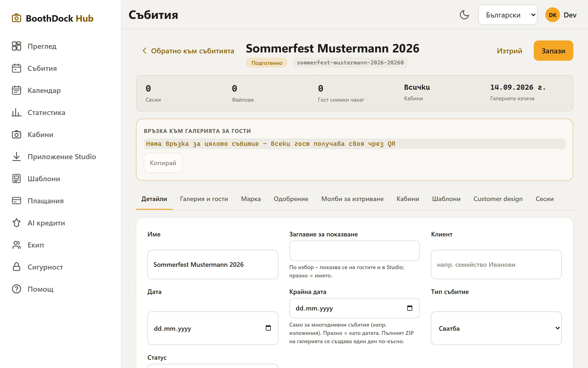Open the Customer design tab
588x368 pixels.
(498, 199)
